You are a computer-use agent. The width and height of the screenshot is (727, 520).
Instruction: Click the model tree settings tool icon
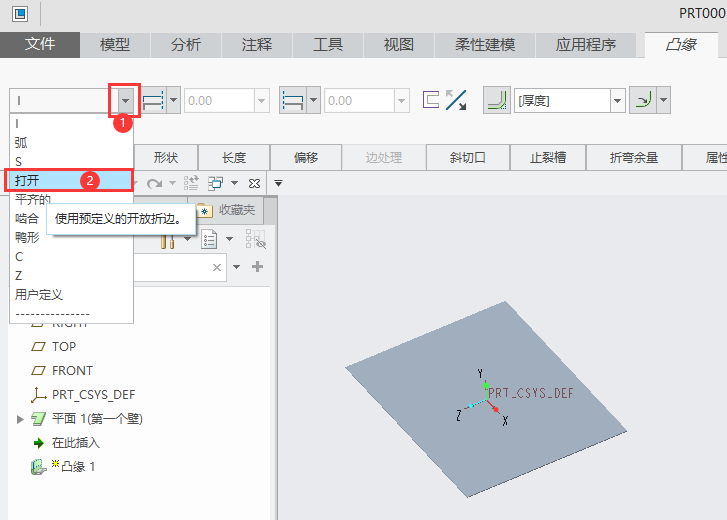168,239
